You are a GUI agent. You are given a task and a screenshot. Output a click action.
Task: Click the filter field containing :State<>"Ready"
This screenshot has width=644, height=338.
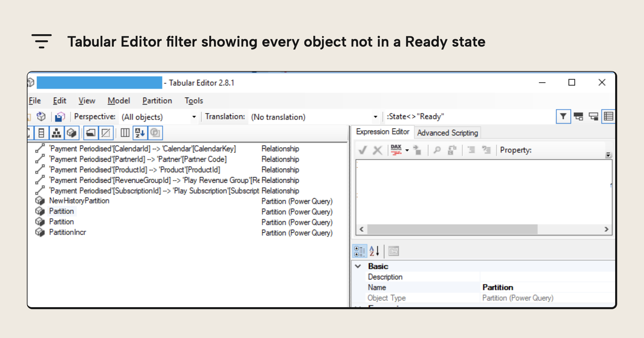469,116
